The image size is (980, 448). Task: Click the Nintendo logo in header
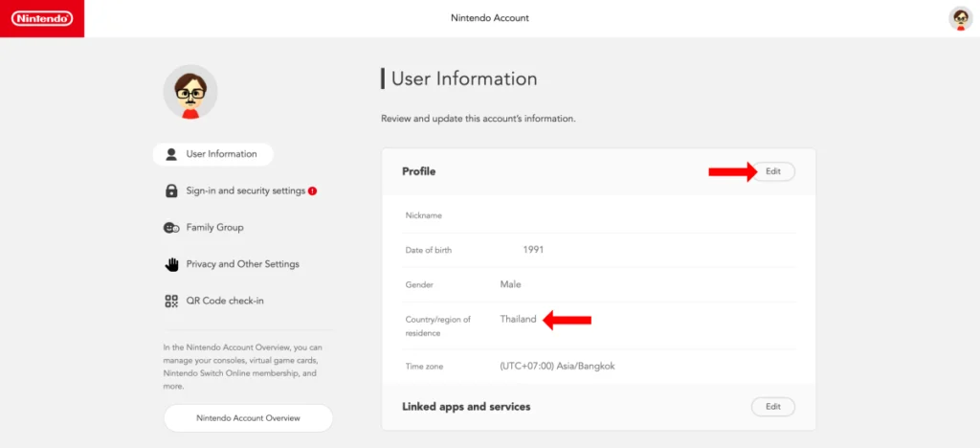tap(42, 19)
